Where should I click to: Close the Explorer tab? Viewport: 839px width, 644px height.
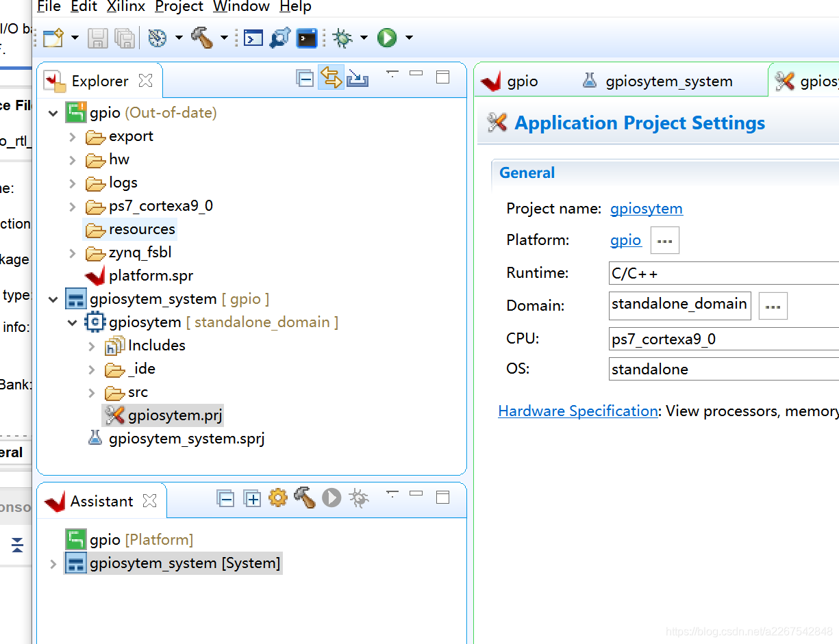pyautogui.click(x=145, y=81)
